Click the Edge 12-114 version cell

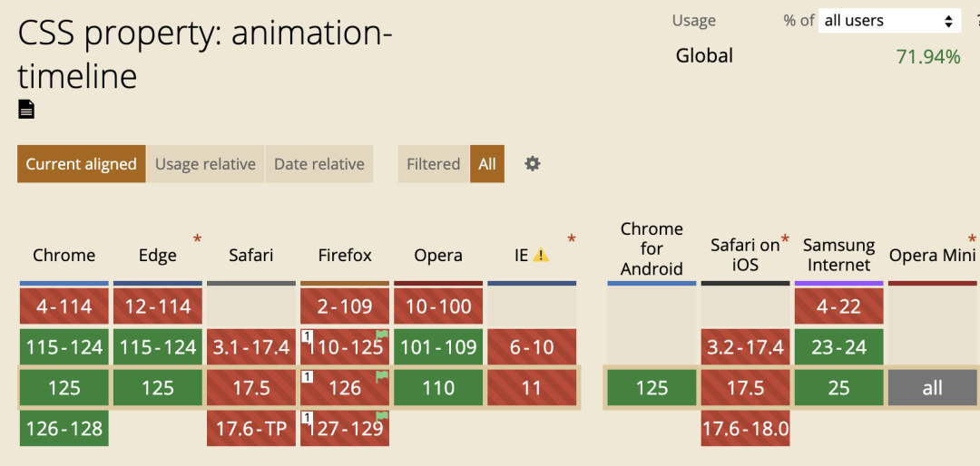point(158,306)
